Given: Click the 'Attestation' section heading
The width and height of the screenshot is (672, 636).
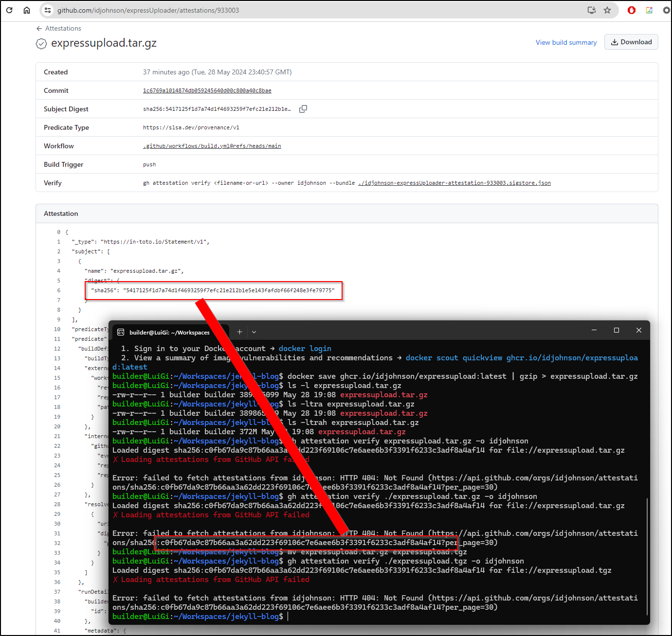Looking at the screenshot, I should click(61, 213).
